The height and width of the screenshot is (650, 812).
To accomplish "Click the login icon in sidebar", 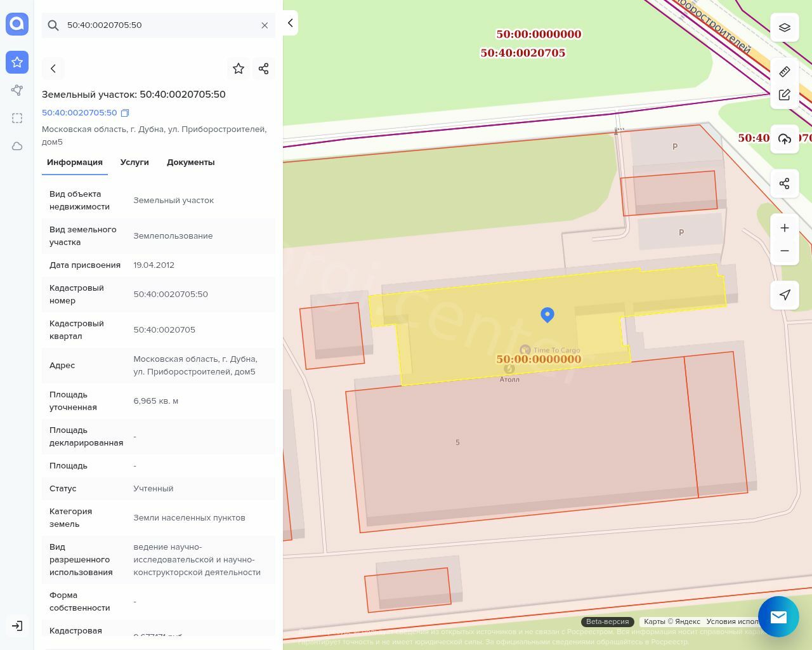I will pos(17,626).
